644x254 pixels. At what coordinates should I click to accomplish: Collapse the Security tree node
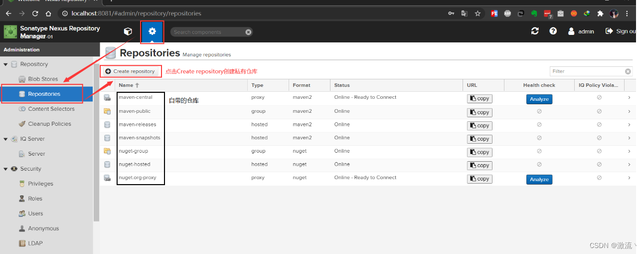[x=6, y=169]
